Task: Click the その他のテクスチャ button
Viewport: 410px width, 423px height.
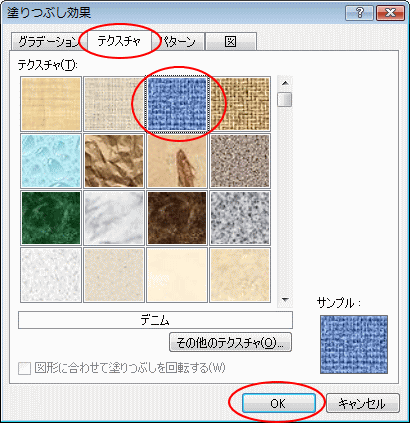Action: (230, 342)
